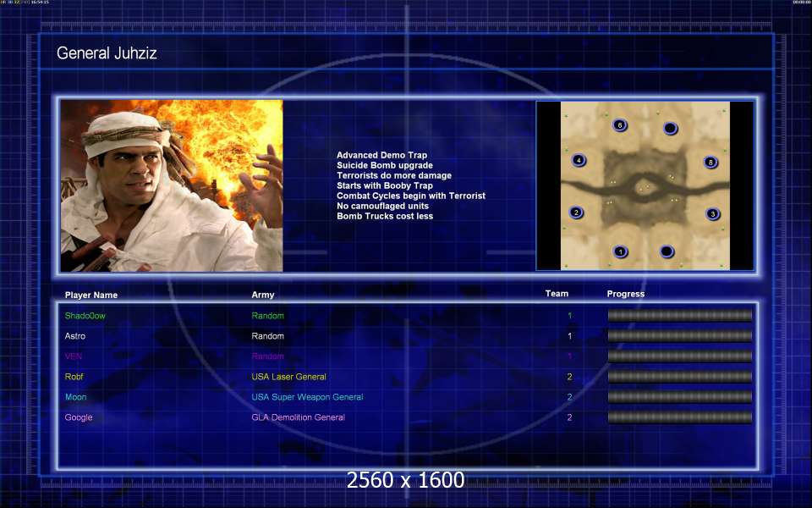Click VEN's Random army entry

(x=268, y=356)
